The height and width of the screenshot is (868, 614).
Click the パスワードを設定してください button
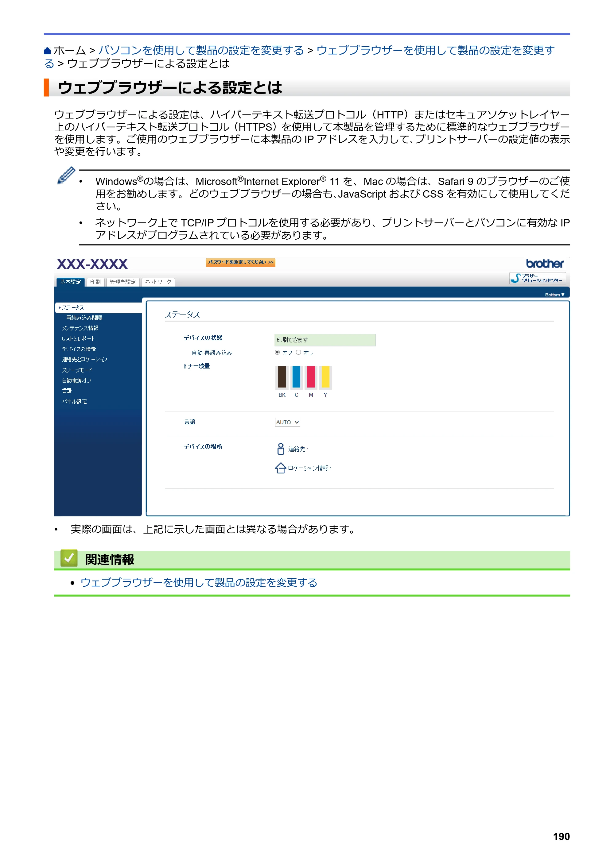[x=241, y=262]
